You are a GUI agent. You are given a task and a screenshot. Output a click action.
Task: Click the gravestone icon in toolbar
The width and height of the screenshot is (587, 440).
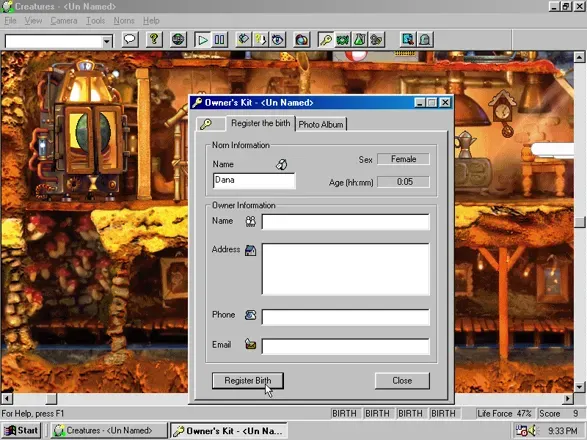click(x=425, y=39)
